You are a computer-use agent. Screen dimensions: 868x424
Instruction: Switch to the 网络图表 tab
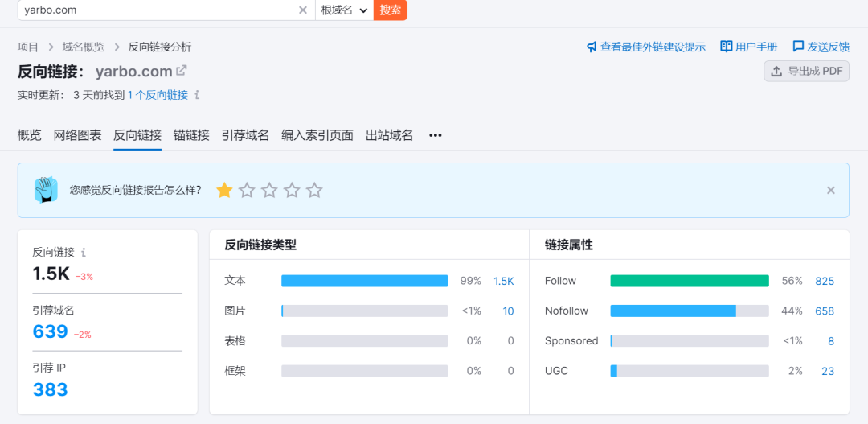[x=77, y=135]
